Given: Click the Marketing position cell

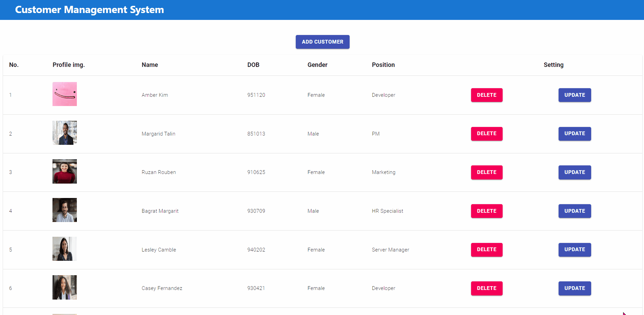Looking at the screenshot, I should 384,172.
